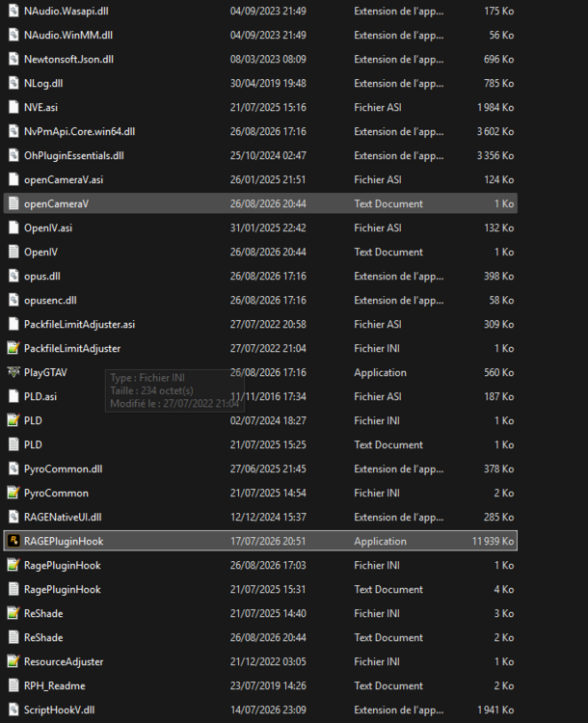Select the file name OhPluginEssentials.dll
This screenshot has height=723, width=588.
pyautogui.click(x=74, y=155)
